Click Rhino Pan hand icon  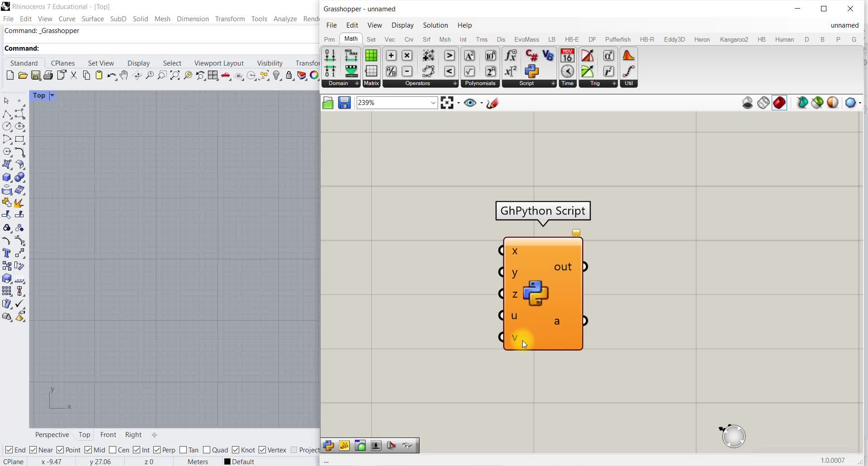pyautogui.click(x=124, y=76)
